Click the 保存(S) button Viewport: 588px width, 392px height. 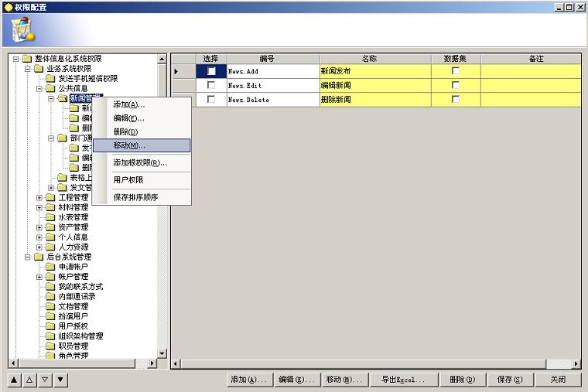[511, 380]
